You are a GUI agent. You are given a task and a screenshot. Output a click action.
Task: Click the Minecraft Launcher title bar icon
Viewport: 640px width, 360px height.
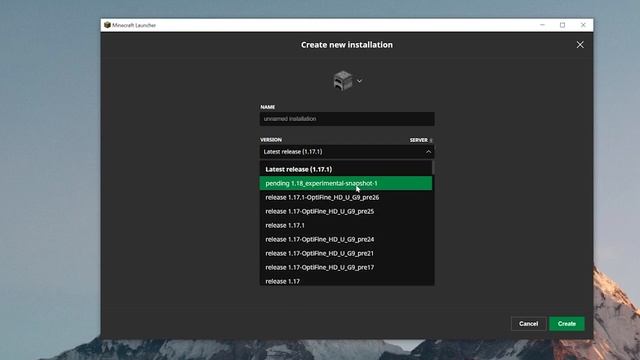(107, 25)
